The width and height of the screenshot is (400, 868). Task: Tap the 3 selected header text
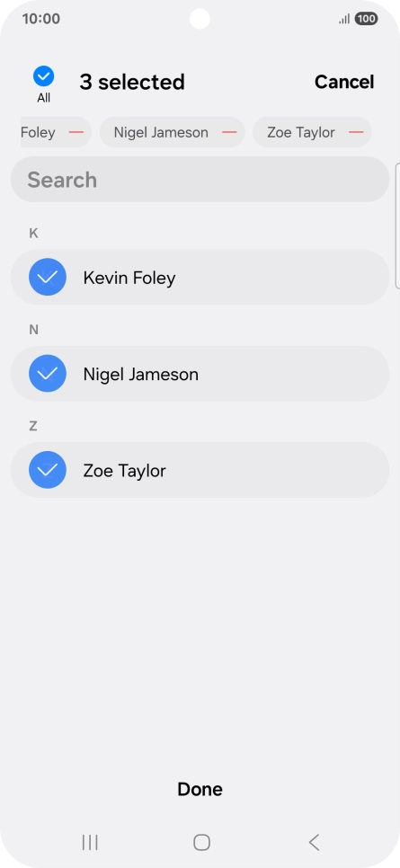pyautogui.click(x=132, y=82)
